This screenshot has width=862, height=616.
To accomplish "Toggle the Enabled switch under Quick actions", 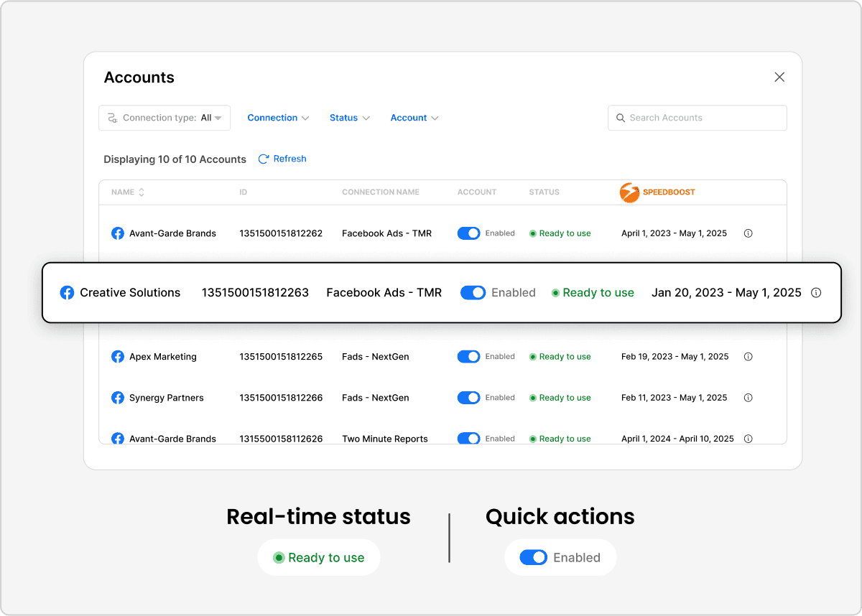I will pos(534,557).
